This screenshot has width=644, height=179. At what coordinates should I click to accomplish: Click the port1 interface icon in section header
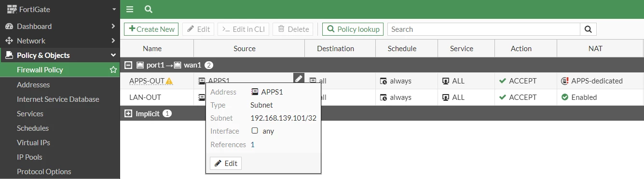pyautogui.click(x=140, y=65)
